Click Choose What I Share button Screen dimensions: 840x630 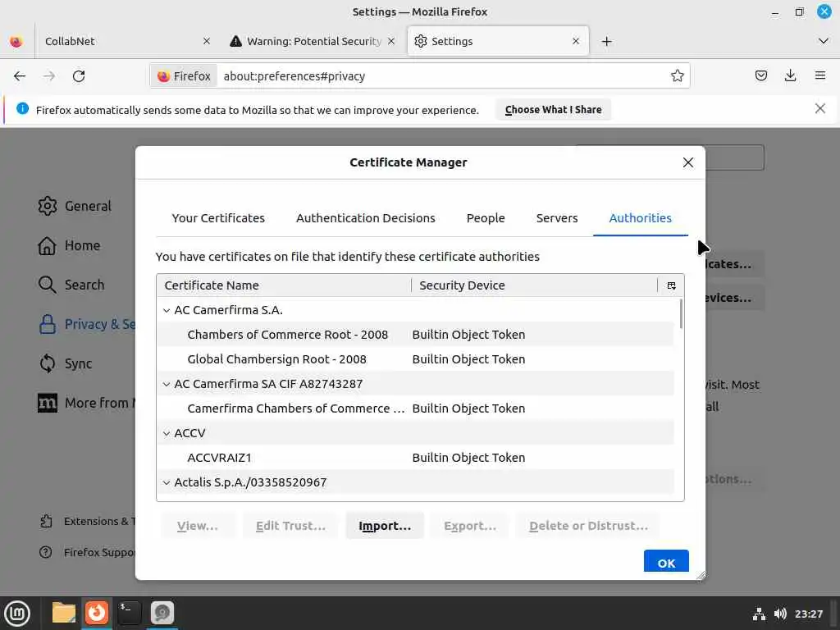pyautogui.click(x=553, y=109)
